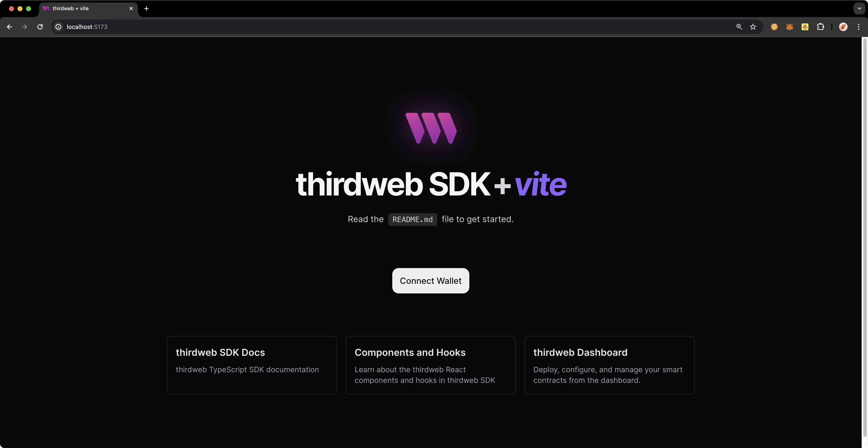868x448 pixels.
Task: Expand the browser extensions dropdown
Action: 820,26
